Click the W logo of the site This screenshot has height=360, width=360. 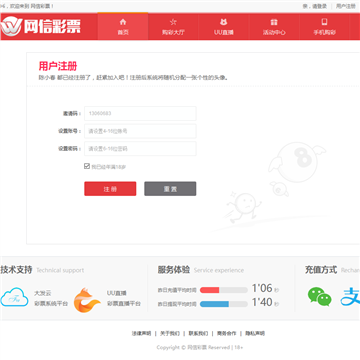pyautogui.click(x=11, y=27)
